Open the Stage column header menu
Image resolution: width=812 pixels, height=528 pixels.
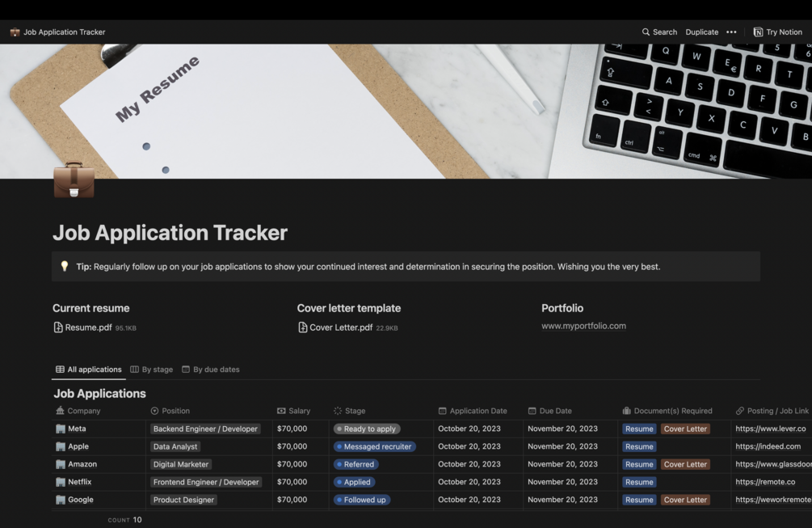coord(350,411)
